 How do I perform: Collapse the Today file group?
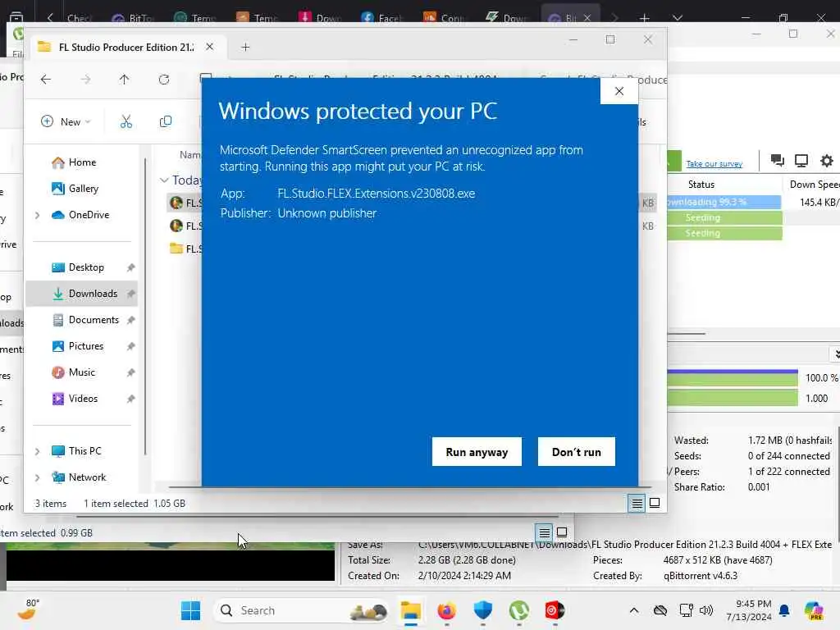coord(164,180)
